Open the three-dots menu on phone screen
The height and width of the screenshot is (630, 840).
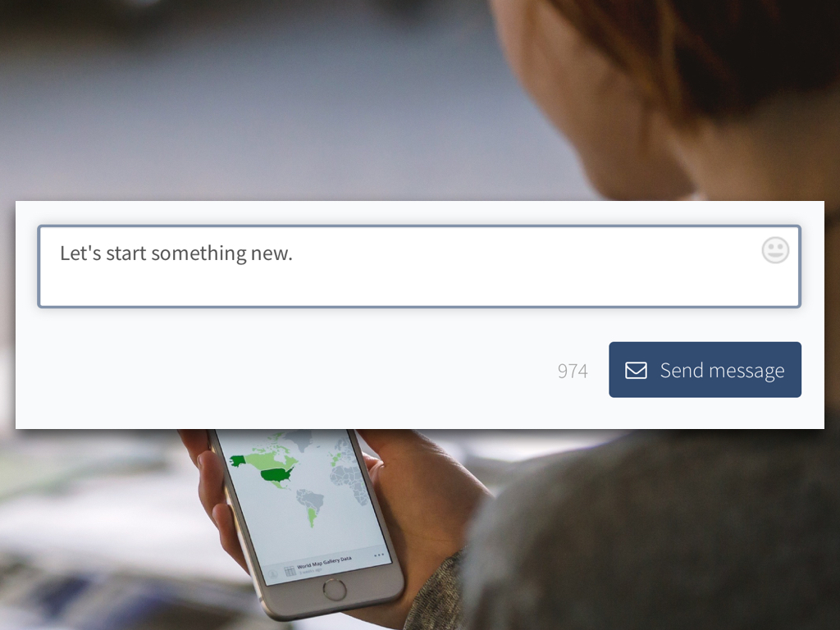point(379,555)
